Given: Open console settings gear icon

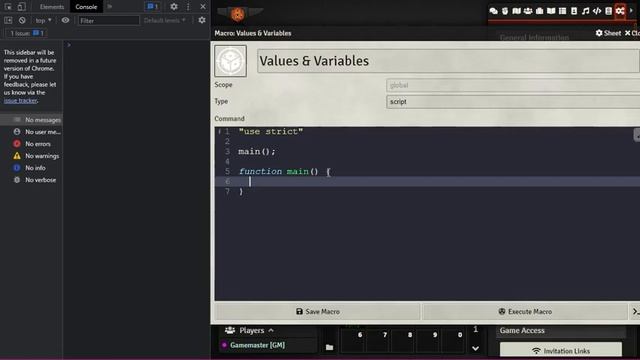Looking at the screenshot, I should [202, 20].
